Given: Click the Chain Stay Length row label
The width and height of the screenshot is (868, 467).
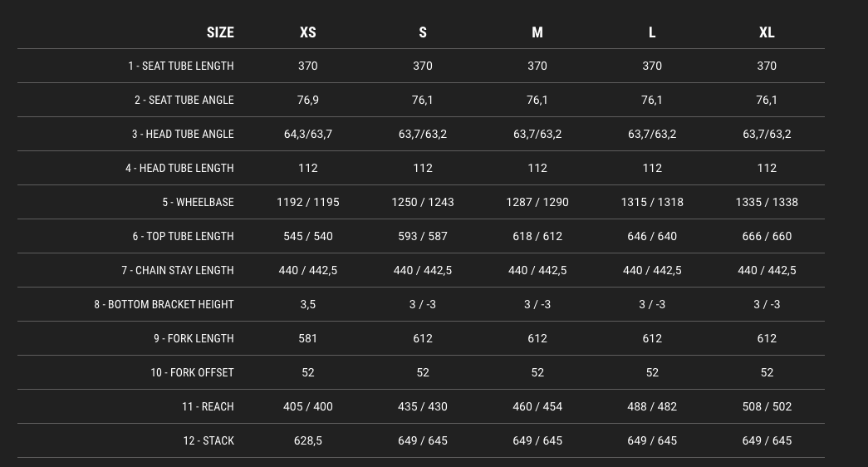Looking at the screenshot, I should pyautogui.click(x=178, y=270).
